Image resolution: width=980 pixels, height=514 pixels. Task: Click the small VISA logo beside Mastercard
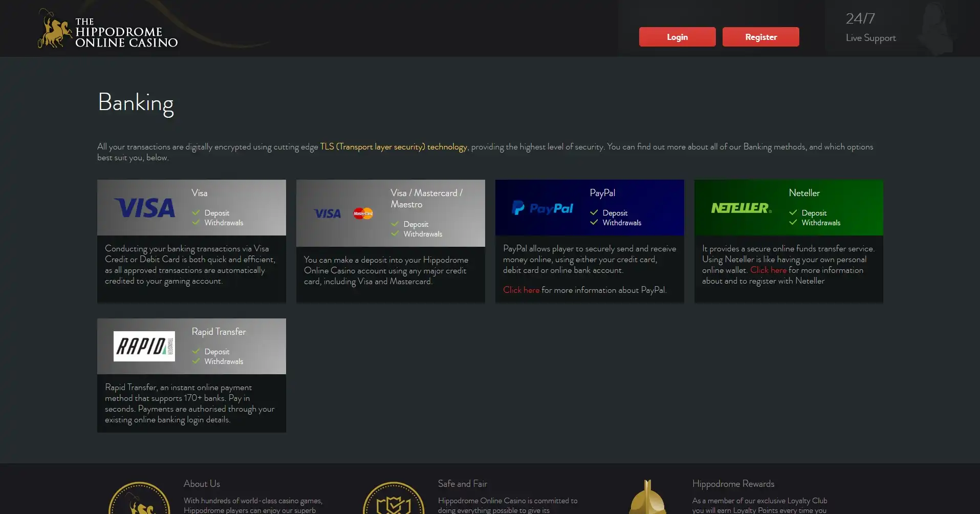coord(327,213)
